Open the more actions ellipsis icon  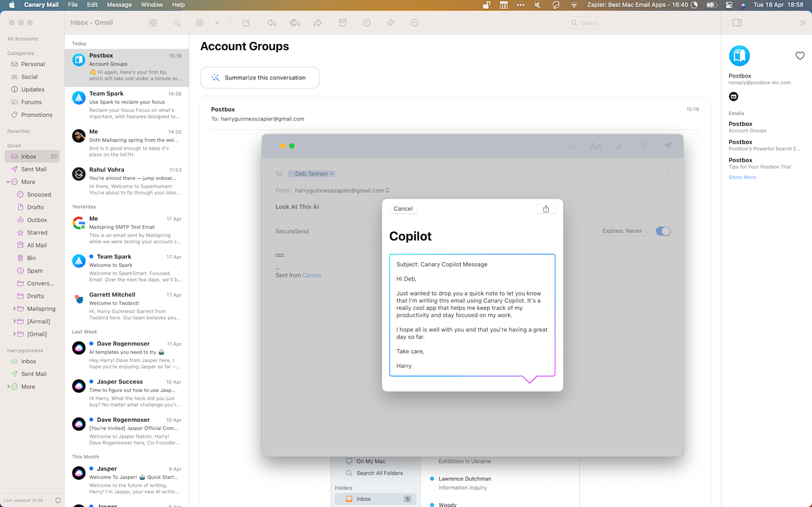(x=415, y=23)
